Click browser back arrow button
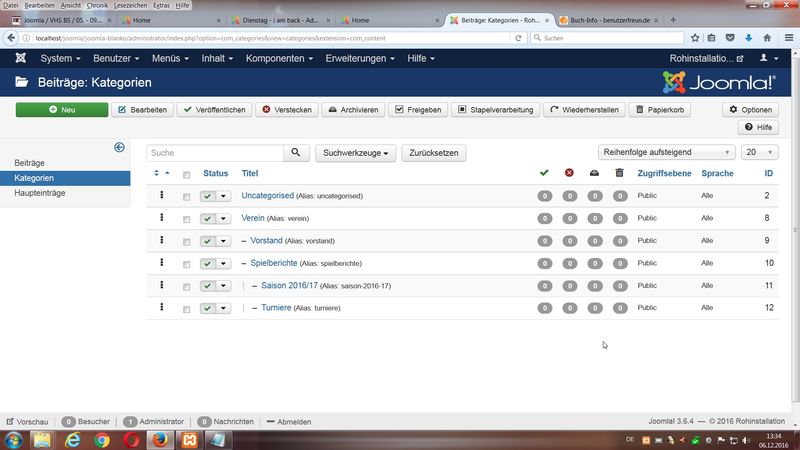 [11, 38]
